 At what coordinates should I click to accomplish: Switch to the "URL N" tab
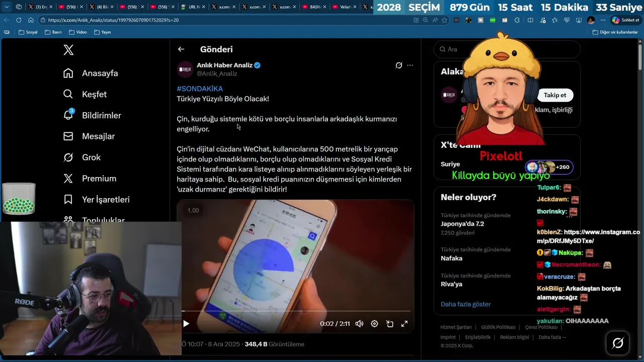pyautogui.click(x=193, y=7)
